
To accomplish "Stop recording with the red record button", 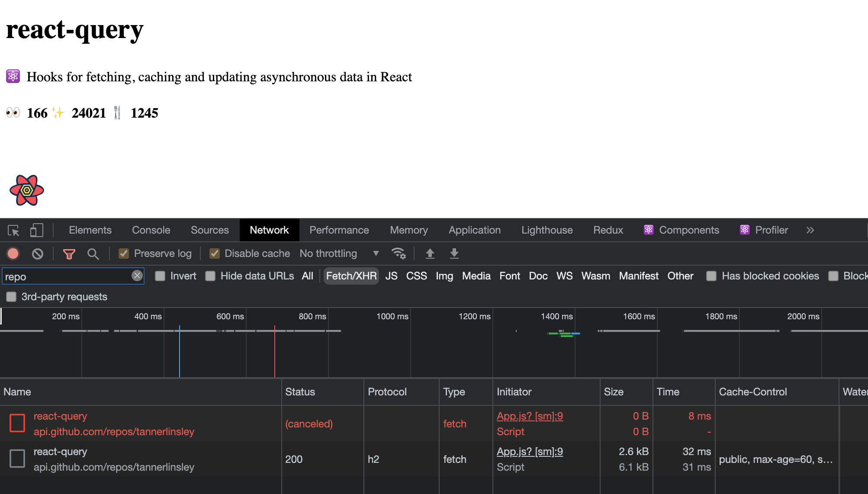I will 13,253.
